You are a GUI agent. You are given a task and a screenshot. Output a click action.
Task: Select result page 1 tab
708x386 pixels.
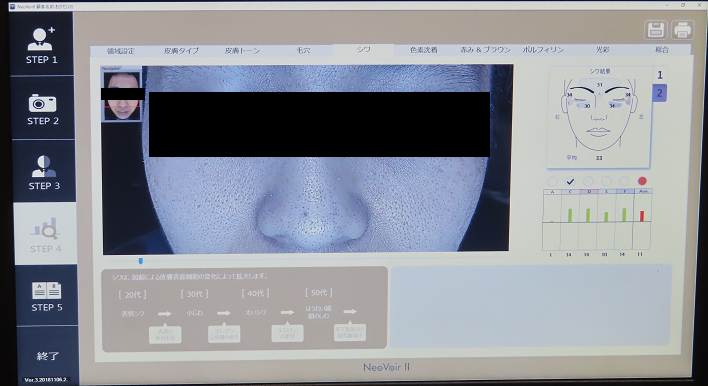(x=660, y=75)
